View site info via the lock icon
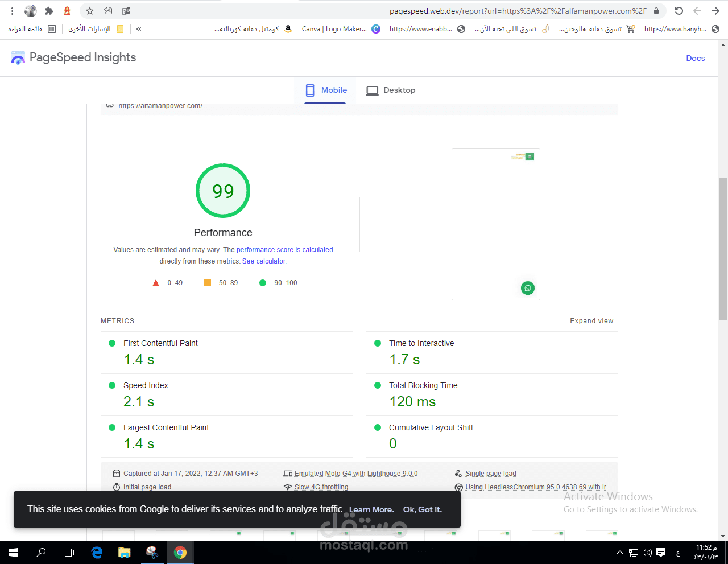 (x=656, y=11)
